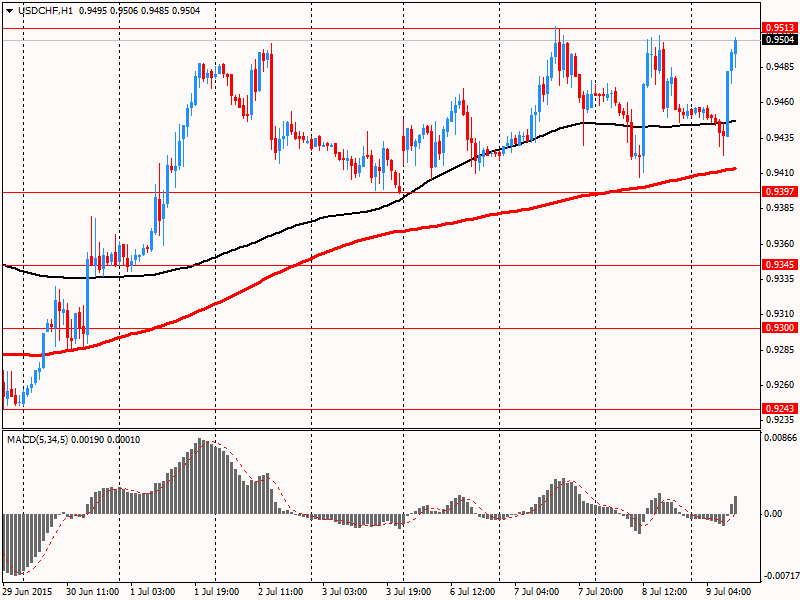The width and height of the screenshot is (800, 600).
Task: Click the 30 Jun 11:00 time label
Action: pyautogui.click(x=92, y=592)
